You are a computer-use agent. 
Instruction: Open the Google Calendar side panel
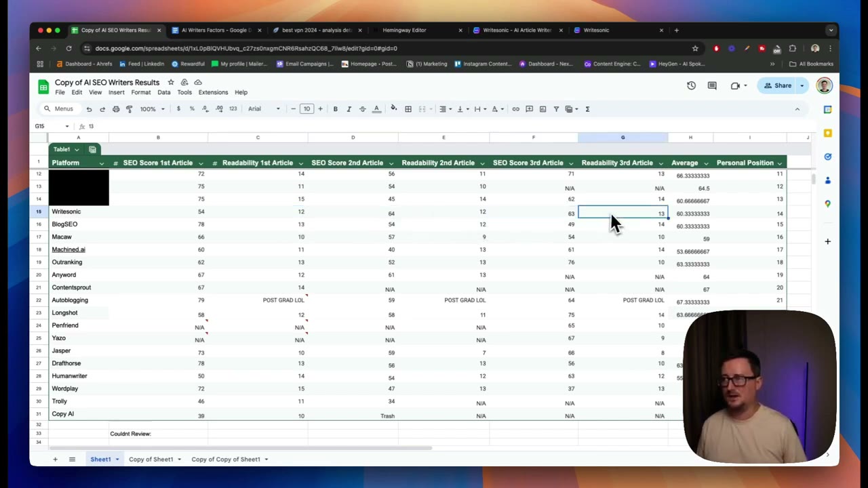click(x=827, y=109)
